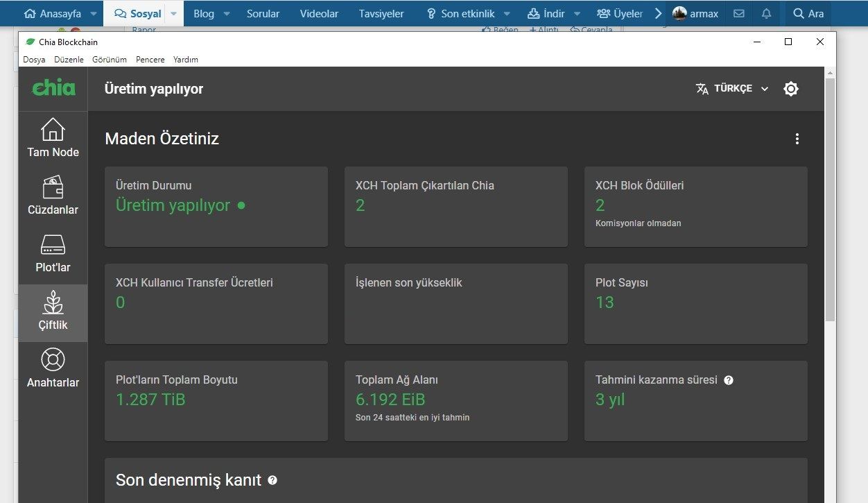Open the Tam Node section

[x=53, y=139]
